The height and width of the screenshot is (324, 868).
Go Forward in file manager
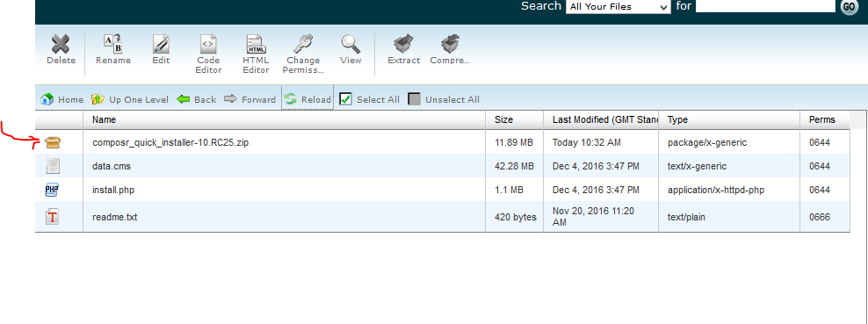click(250, 99)
